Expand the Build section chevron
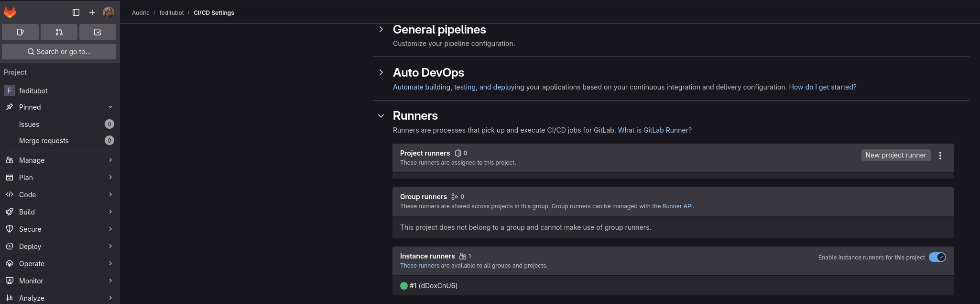The height and width of the screenshot is (304, 980). tap(110, 212)
